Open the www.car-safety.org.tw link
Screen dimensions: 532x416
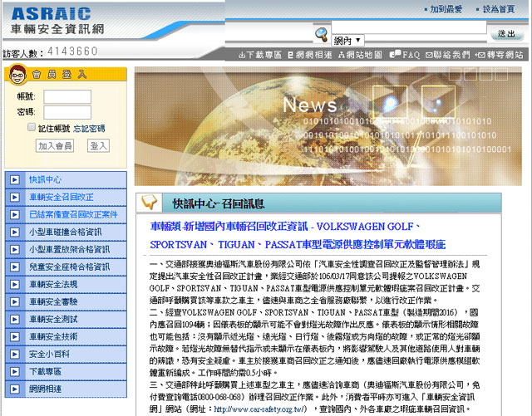pos(260,409)
